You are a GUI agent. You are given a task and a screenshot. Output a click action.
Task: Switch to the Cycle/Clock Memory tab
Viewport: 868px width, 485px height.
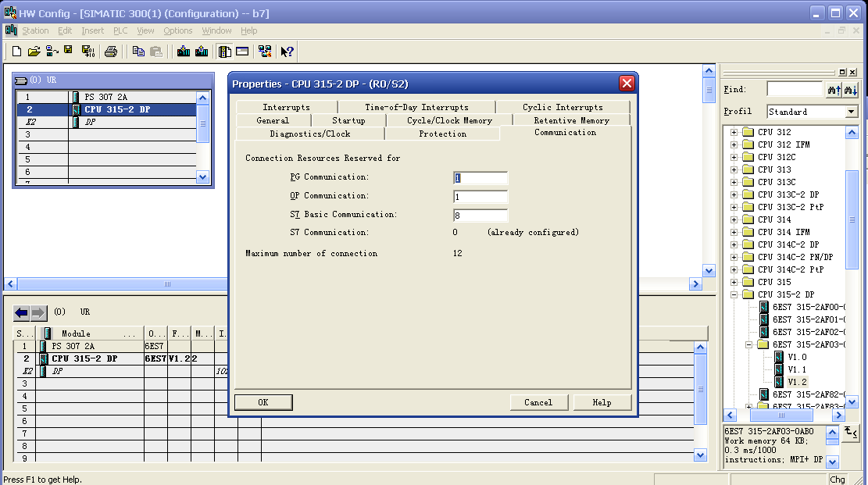[x=449, y=120]
